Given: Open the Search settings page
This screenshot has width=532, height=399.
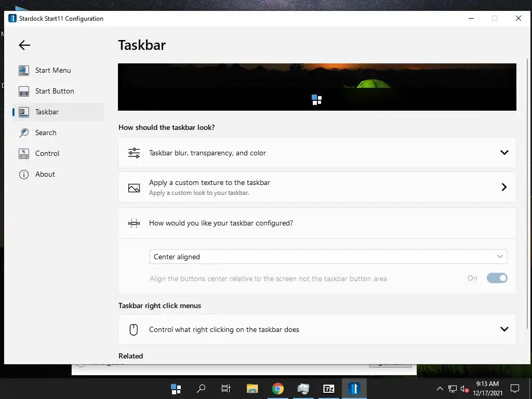Looking at the screenshot, I should 58,132.
